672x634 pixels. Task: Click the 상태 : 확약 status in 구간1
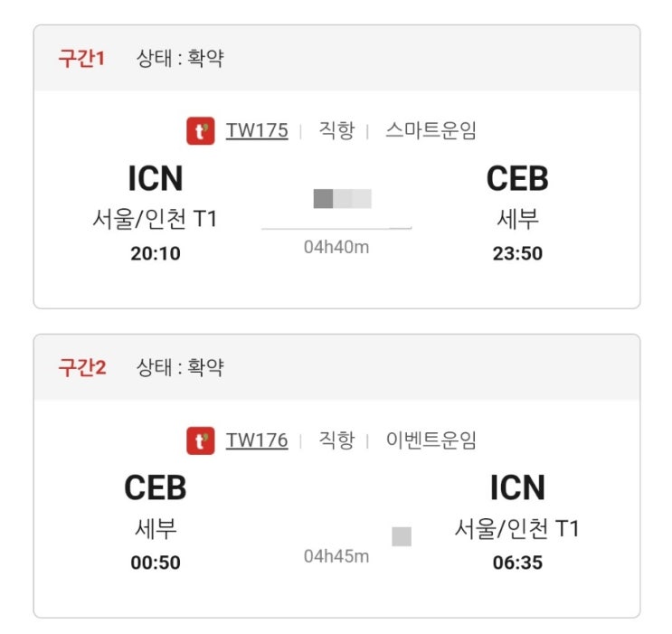coord(180,59)
